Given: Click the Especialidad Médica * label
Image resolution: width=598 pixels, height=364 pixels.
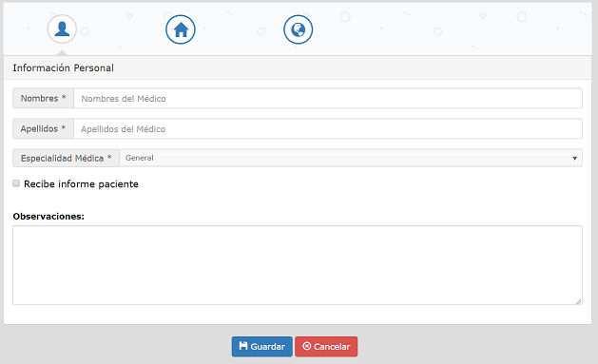Looking at the screenshot, I should [x=66, y=158].
